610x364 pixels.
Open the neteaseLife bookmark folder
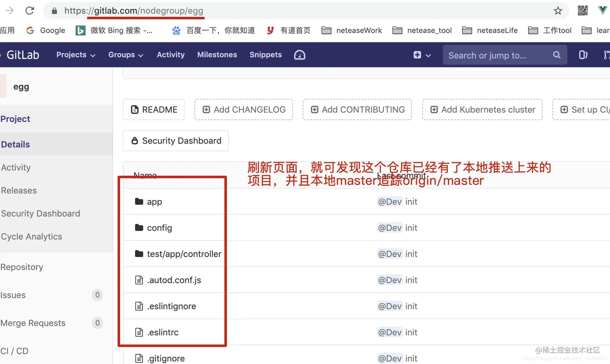point(490,30)
